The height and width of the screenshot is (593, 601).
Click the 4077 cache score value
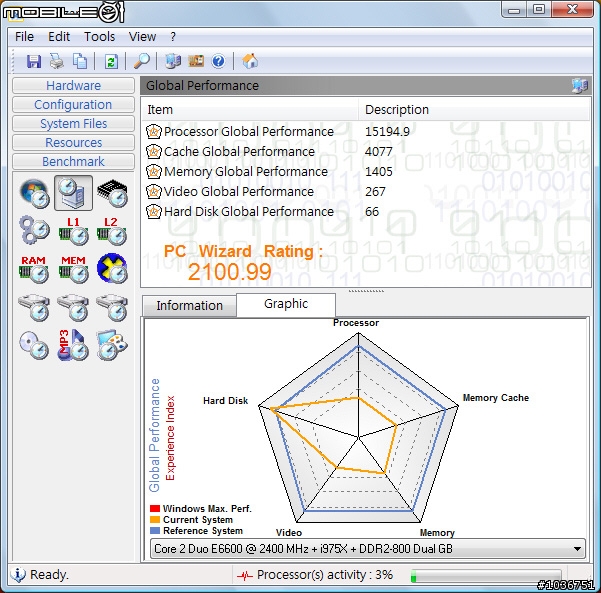coord(378,151)
